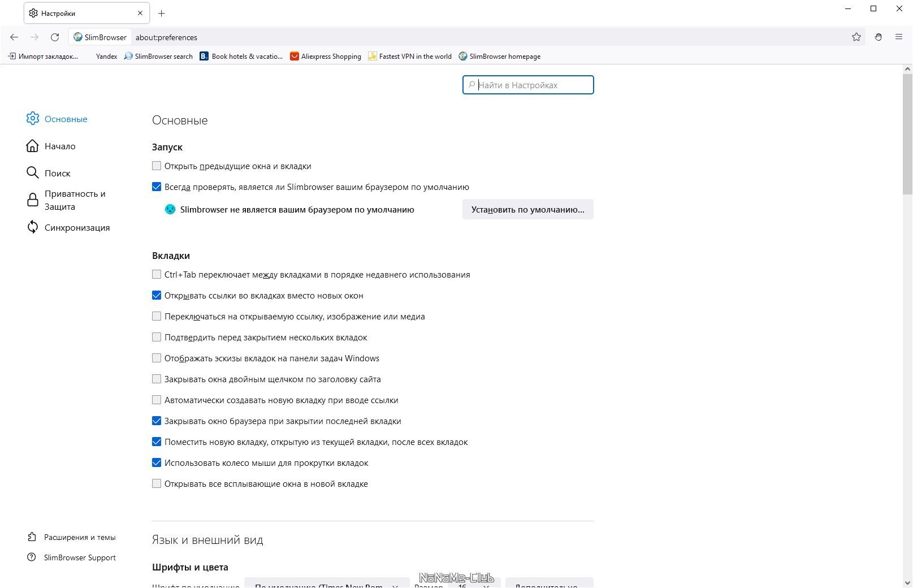Viewport: 913px width, 588px height.
Task: Open the Aliexpress Shopping bookmark
Action: point(326,57)
